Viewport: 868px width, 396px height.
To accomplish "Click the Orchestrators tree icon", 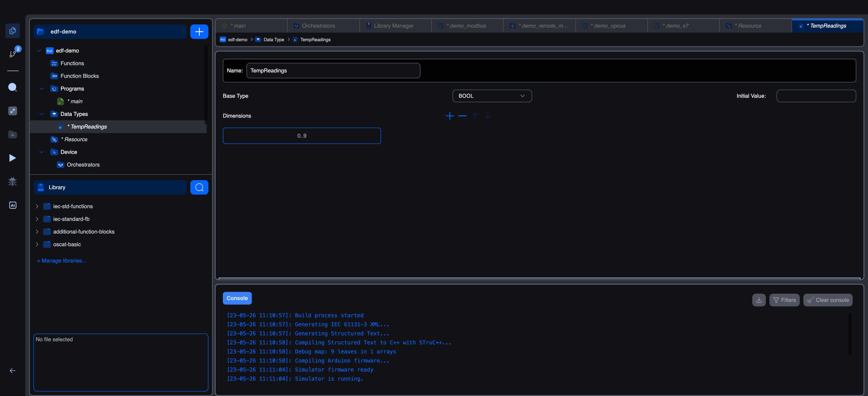I will click(x=60, y=165).
